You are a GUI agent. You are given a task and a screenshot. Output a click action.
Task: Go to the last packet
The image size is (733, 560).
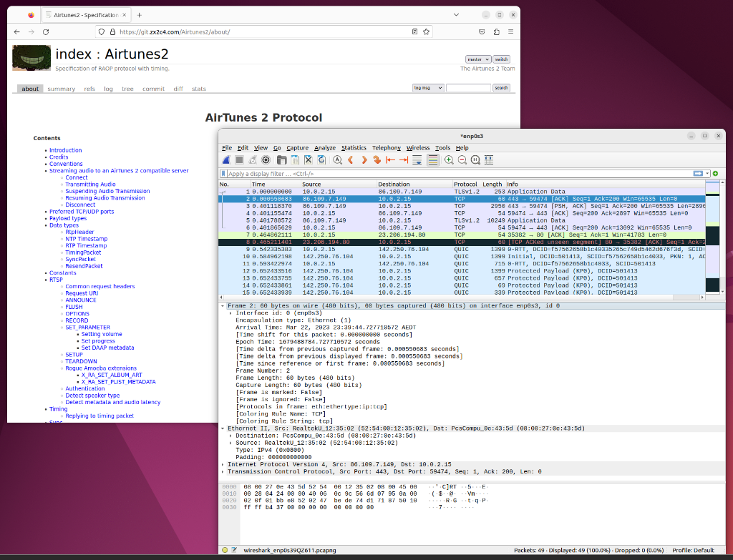pos(402,159)
